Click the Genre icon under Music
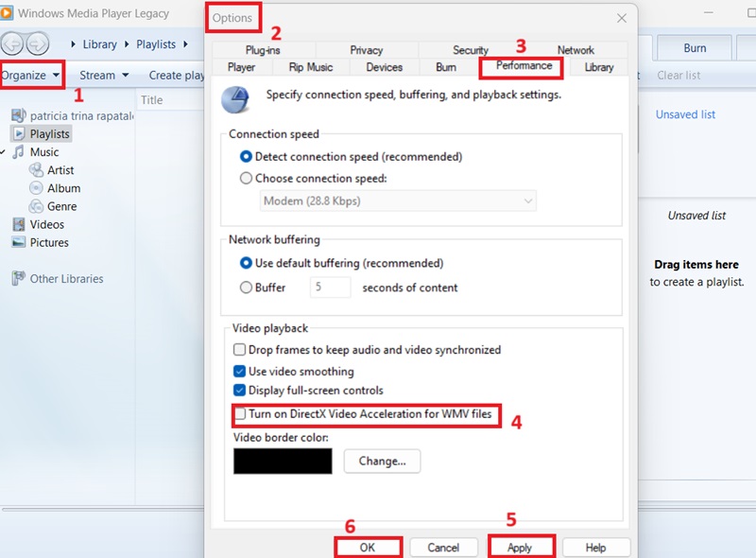 point(36,206)
